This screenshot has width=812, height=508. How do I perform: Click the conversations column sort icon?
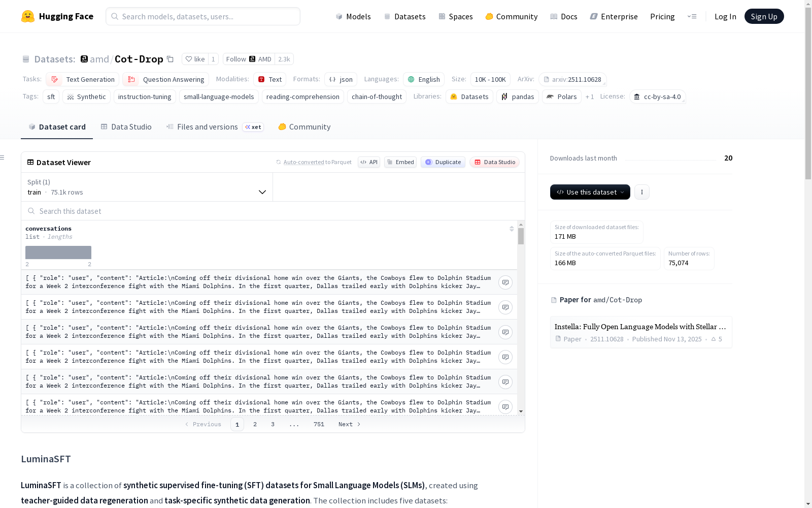click(x=512, y=229)
